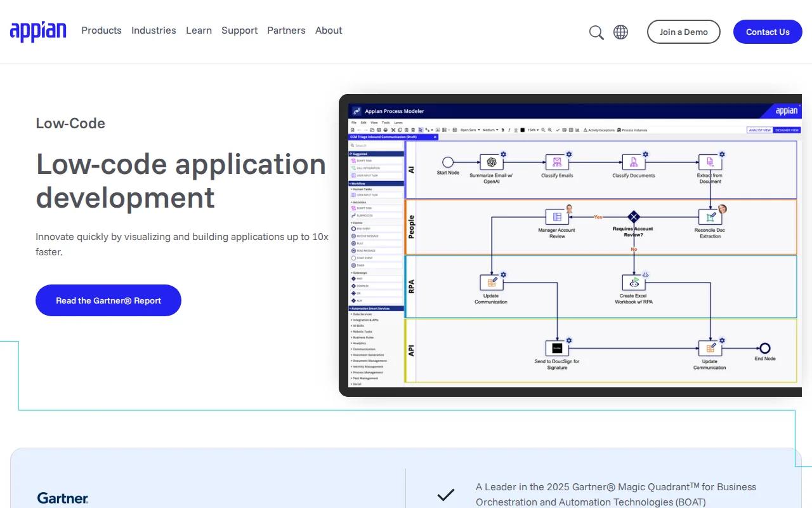
Task: Select Update Communication node in API lane
Action: coord(710,348)
